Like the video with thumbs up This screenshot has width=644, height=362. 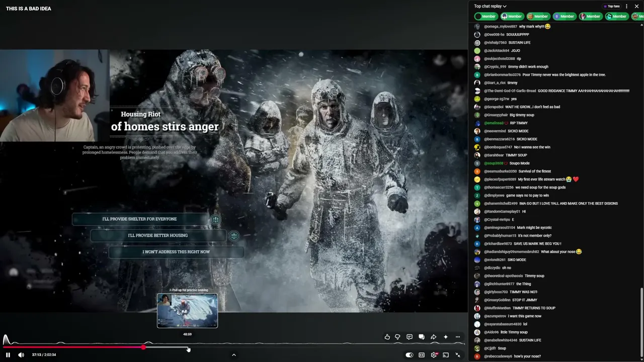tap(387, 337)
